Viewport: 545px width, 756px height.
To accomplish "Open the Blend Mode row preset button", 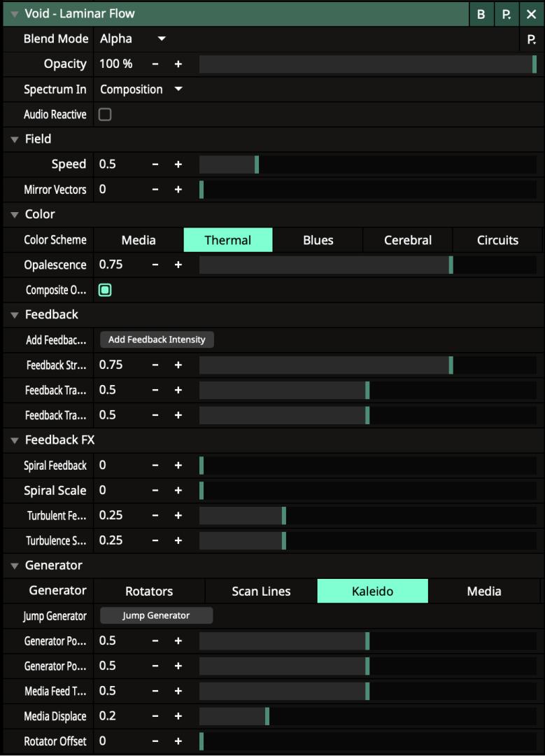I will pyautogui.click(x=532, y=39).
